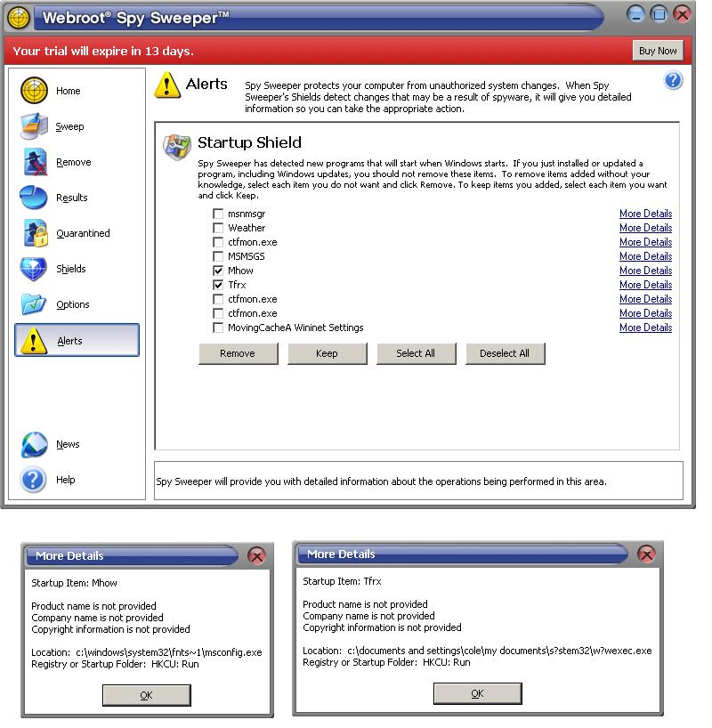The height and width of the screenshot is (728, 712).
Task: Close the Spy Sweeper main window
Action: click(x=682, y=14)
